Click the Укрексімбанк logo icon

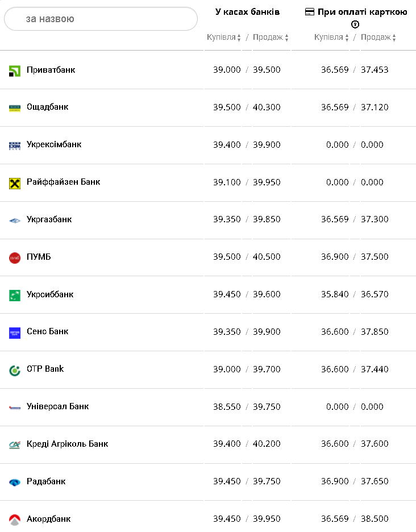pos(15,146)
